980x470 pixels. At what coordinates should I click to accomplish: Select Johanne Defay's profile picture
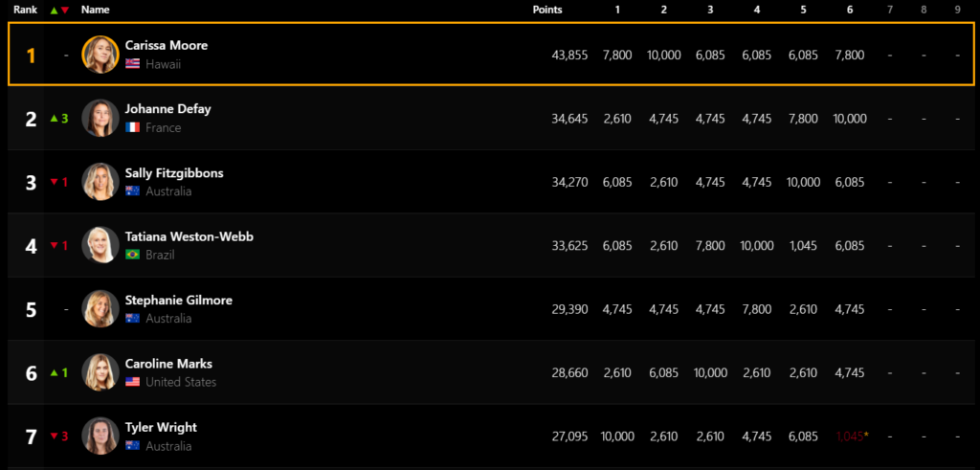pos(100,118)
